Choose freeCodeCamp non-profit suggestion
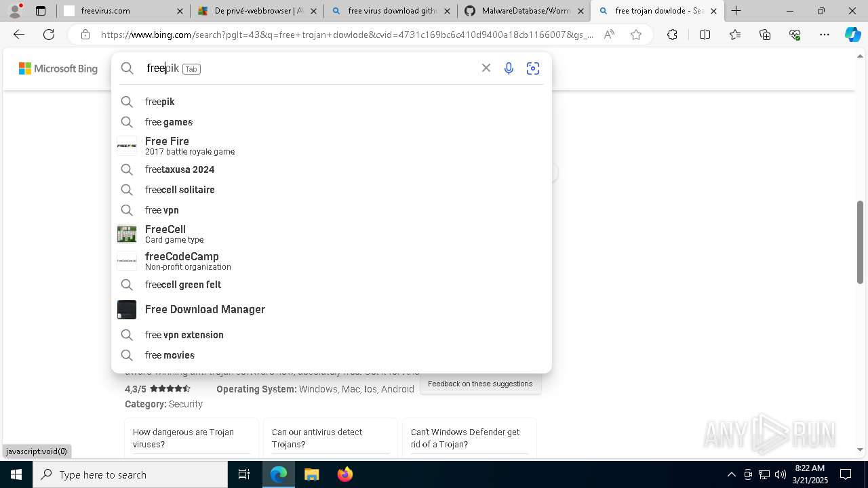This screenshot has width=868, height=488. point(332,261)
